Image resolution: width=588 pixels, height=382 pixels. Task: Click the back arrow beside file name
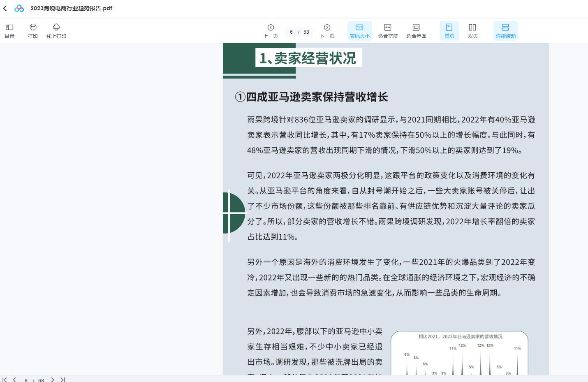pyautogui.click(x=5, y=8)
